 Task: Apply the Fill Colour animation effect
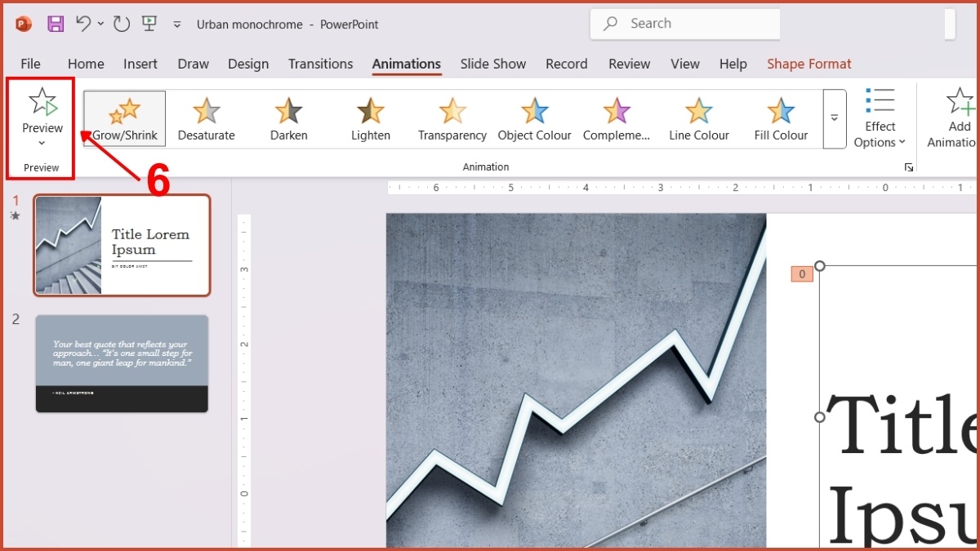[x=781, y=118]
